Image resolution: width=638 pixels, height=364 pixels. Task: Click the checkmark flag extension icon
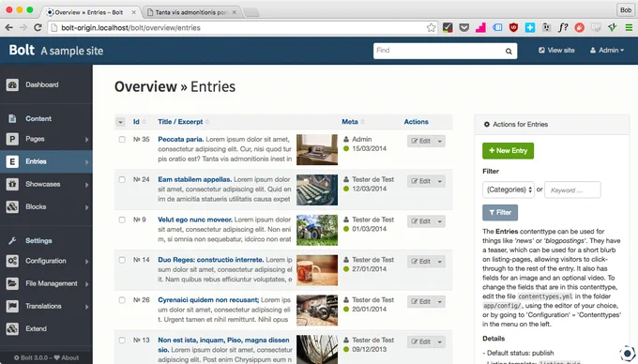tap(448, 27)
